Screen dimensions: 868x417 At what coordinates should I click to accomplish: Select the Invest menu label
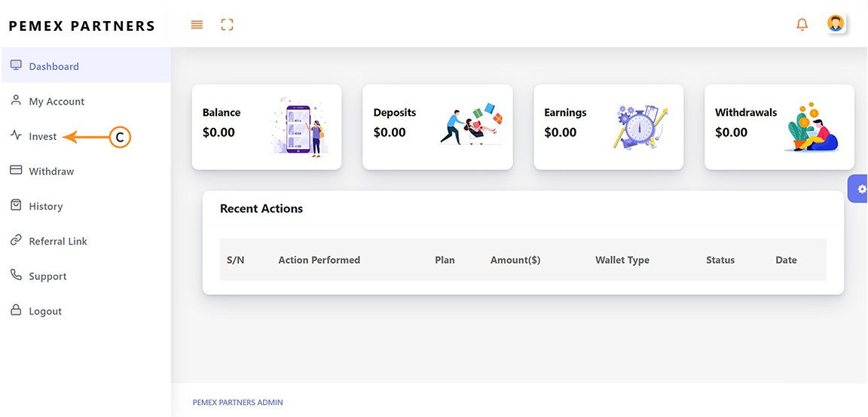pyautogui.click(x=43, y=136)
